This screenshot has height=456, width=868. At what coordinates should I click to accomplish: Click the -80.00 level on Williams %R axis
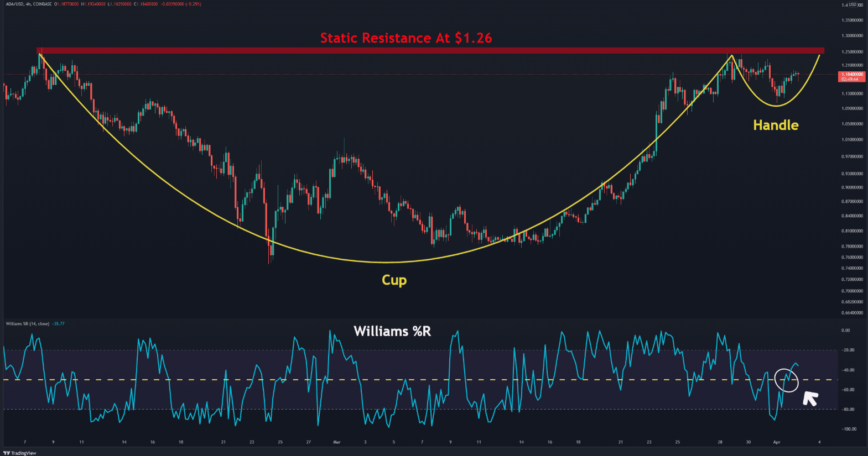848,410
